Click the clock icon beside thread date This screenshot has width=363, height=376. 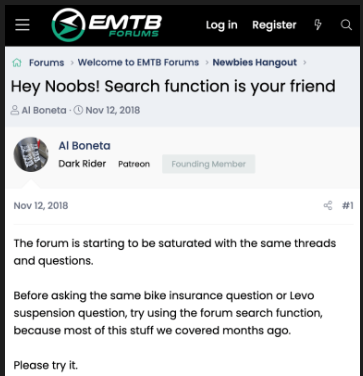[x=78, y=110]
